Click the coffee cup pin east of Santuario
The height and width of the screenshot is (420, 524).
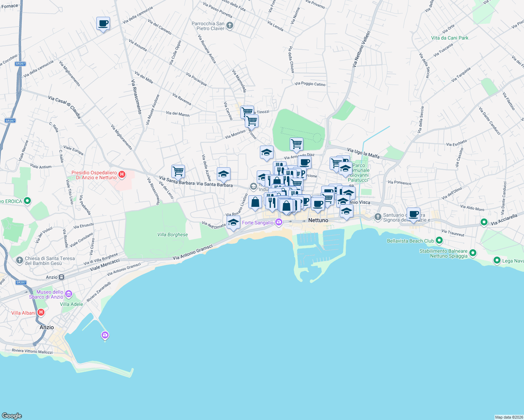(x=413, y=214)
